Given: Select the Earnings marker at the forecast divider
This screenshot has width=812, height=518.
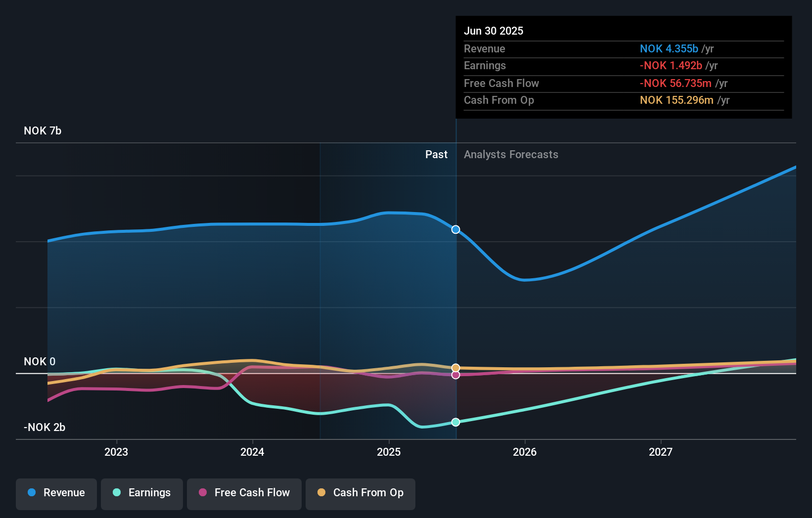Looking at the screenshot, I should tap(455, 422).
